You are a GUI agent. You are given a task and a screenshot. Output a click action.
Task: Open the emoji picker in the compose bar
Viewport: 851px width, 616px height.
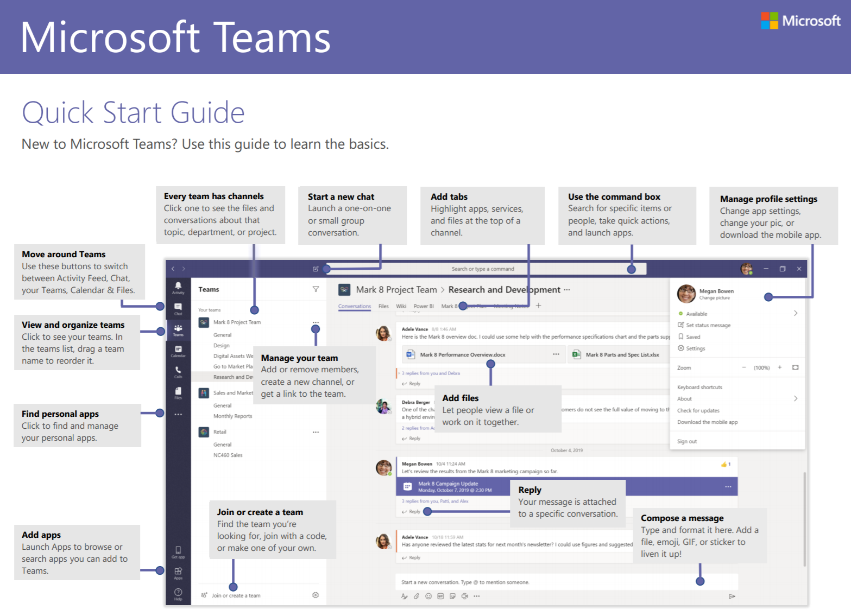(x=428, y=595)
